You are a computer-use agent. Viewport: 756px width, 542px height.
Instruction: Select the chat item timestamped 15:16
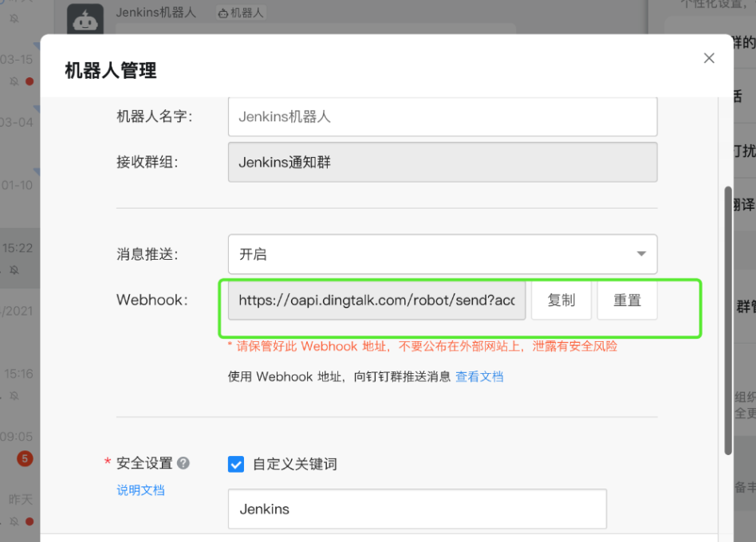click(20, 383)
